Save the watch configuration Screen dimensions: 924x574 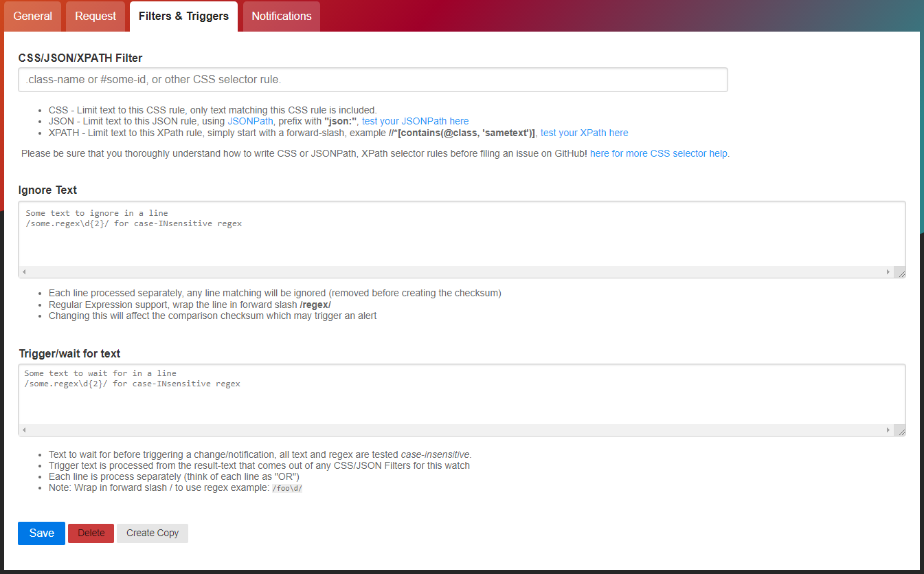pos(41,533)
